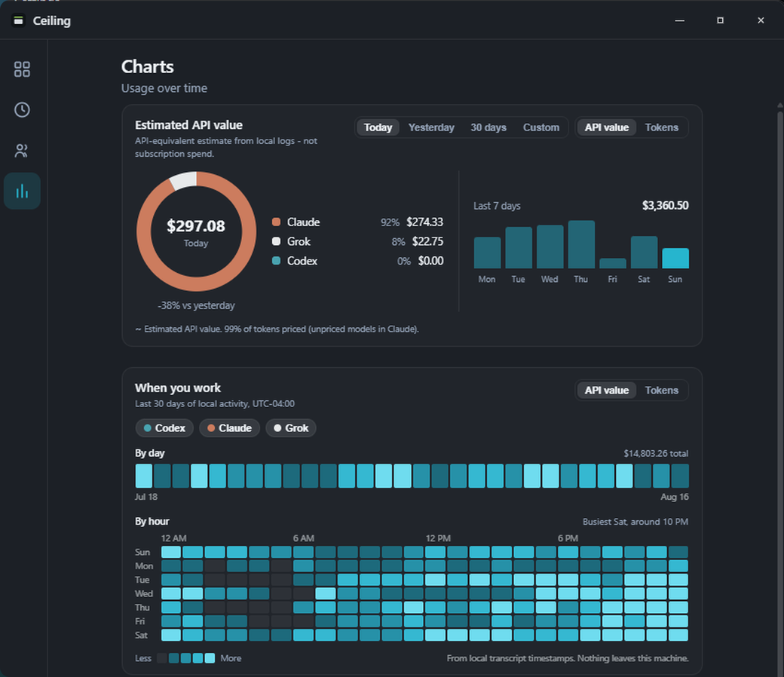
Task: Toggle the Grok filter chip
Action: (291, 428)
